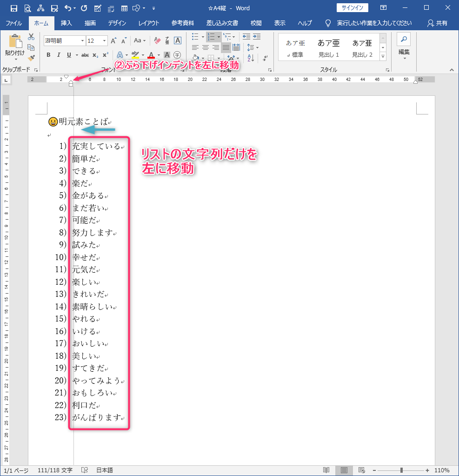The image size is (459, 476).
Task: Click the zoom slider in status bar
Action: (401, 470)
